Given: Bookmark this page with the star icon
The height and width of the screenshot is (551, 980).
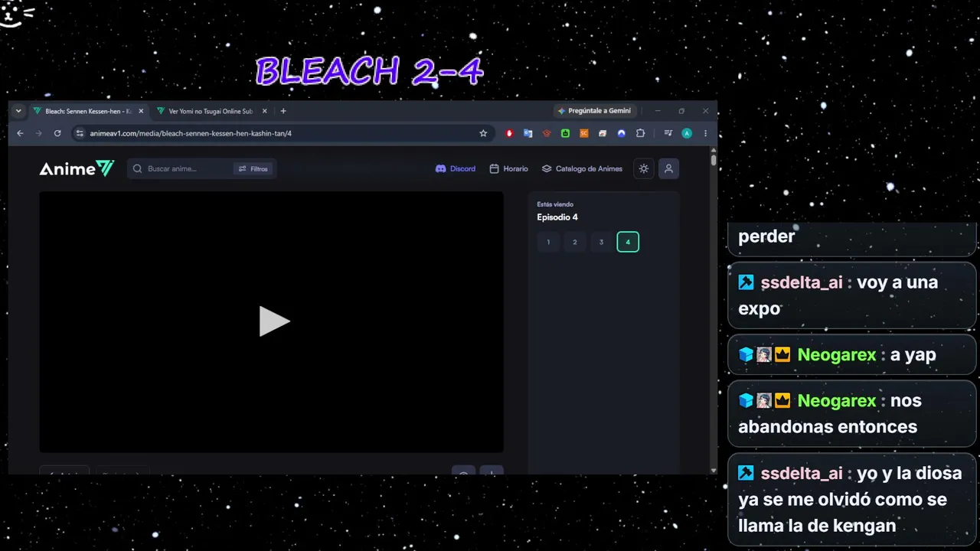Looking at the screenshot, I should tap(483, 133).
